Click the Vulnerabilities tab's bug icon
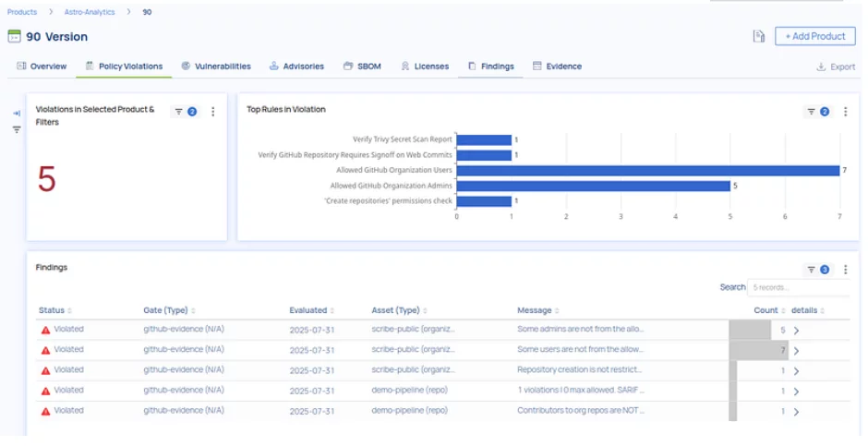Viewport: 868px width, 446px height. [186, 66]
